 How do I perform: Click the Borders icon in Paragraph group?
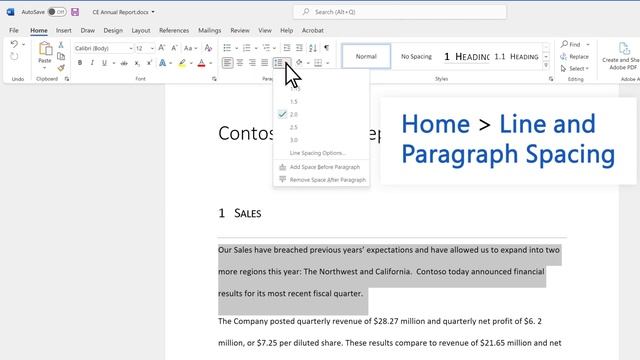click(x=318, y=63)
